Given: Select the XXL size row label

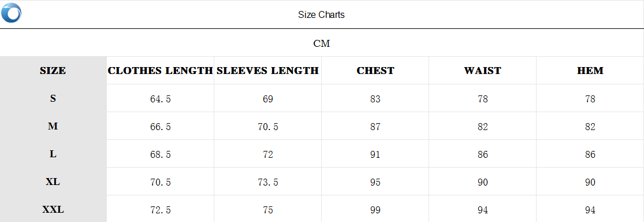Looking at the screenshot, I should coord(53,210).
